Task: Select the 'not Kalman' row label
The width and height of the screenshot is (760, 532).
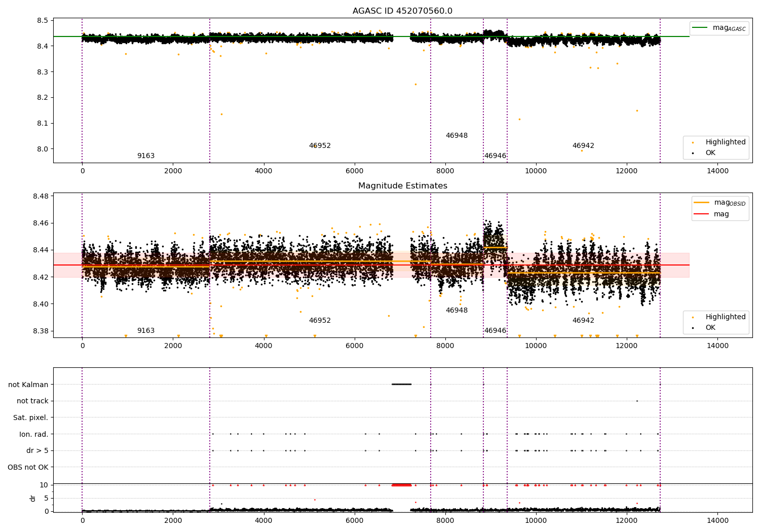Action: [x=28, y=385]
